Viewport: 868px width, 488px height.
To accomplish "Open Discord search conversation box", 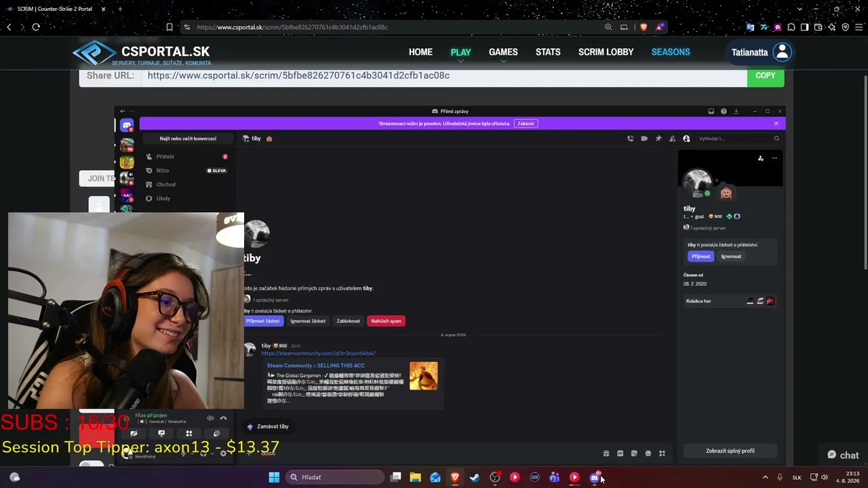I will (188, 138).
